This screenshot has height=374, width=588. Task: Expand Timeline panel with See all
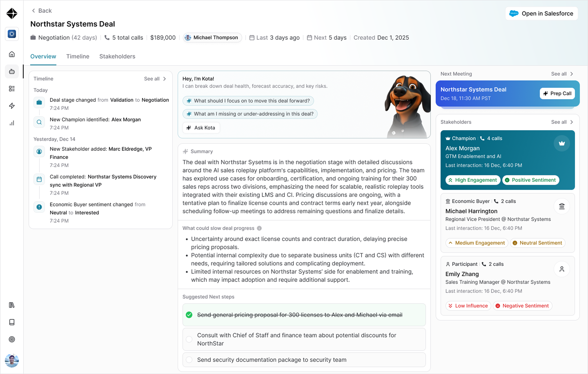[x=155, y=79]
